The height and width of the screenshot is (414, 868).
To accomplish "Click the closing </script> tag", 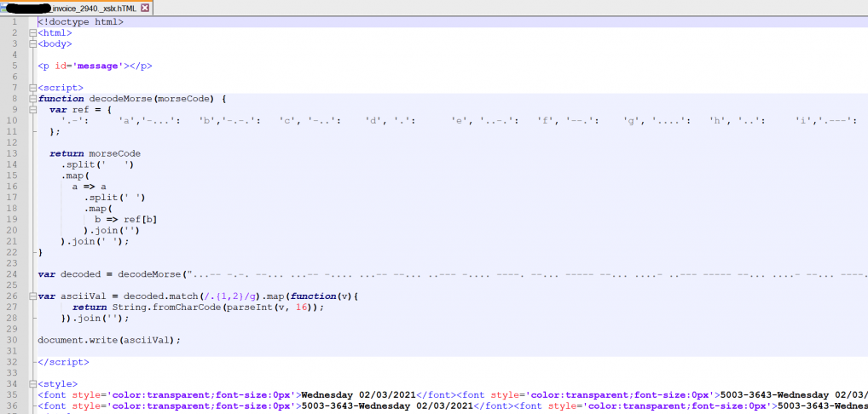I will (60, 362).
